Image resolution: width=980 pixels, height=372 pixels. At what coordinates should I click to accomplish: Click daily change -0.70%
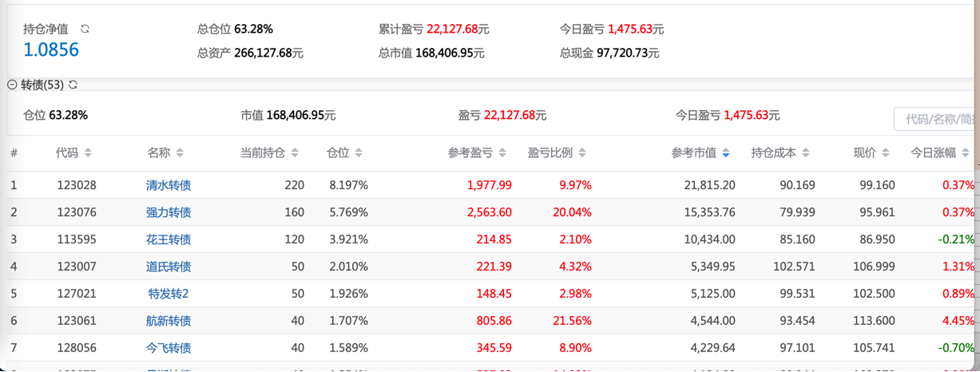pyautogui.click(x=957, y=348)
